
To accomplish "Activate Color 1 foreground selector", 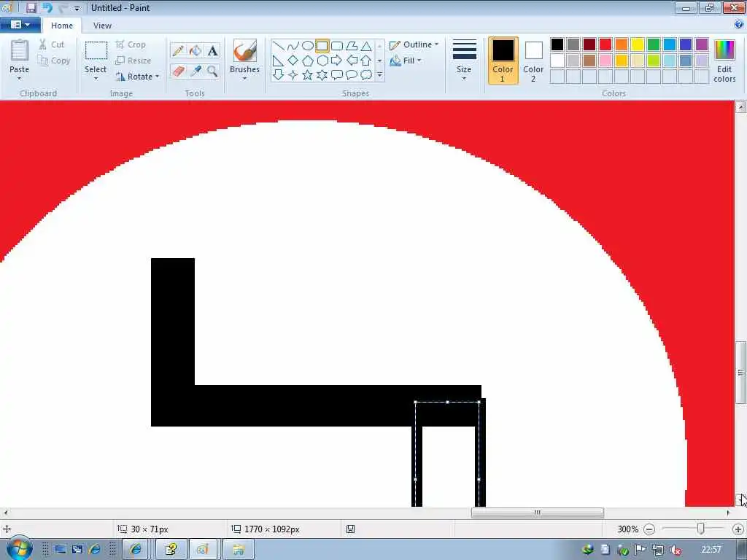I will 503,61.
